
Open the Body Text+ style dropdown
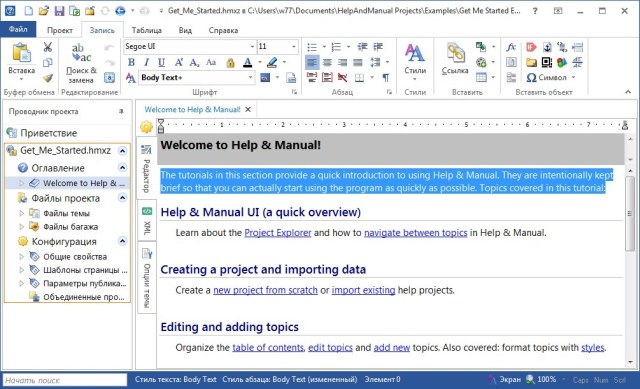click(250, 77)
